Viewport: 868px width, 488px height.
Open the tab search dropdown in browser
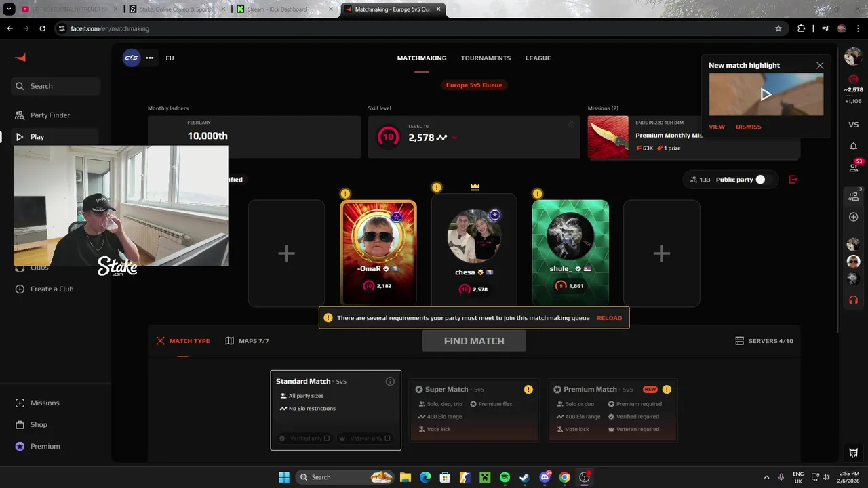tap(9, 9)
